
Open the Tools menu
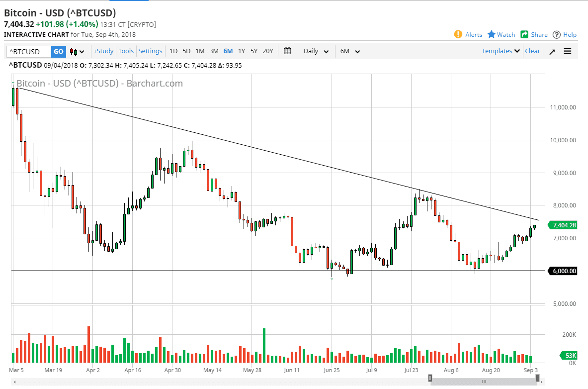pyautogui.click(x=126, y=51)
